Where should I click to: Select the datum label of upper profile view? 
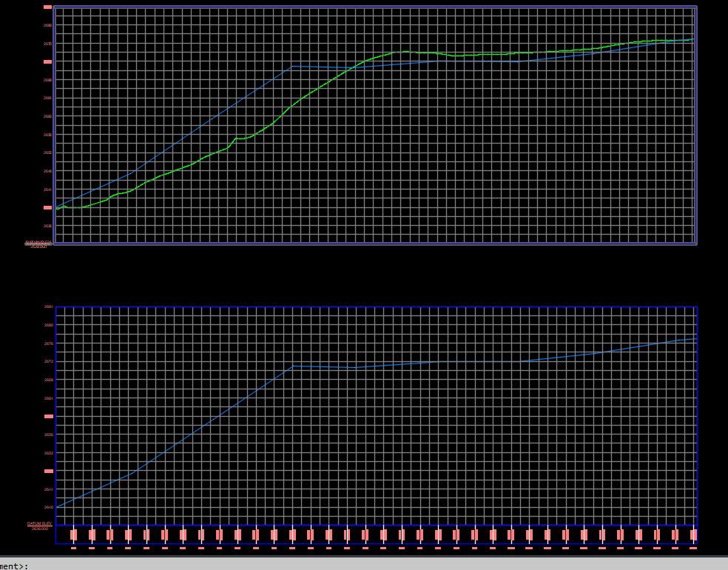click(x=38, y=244)
